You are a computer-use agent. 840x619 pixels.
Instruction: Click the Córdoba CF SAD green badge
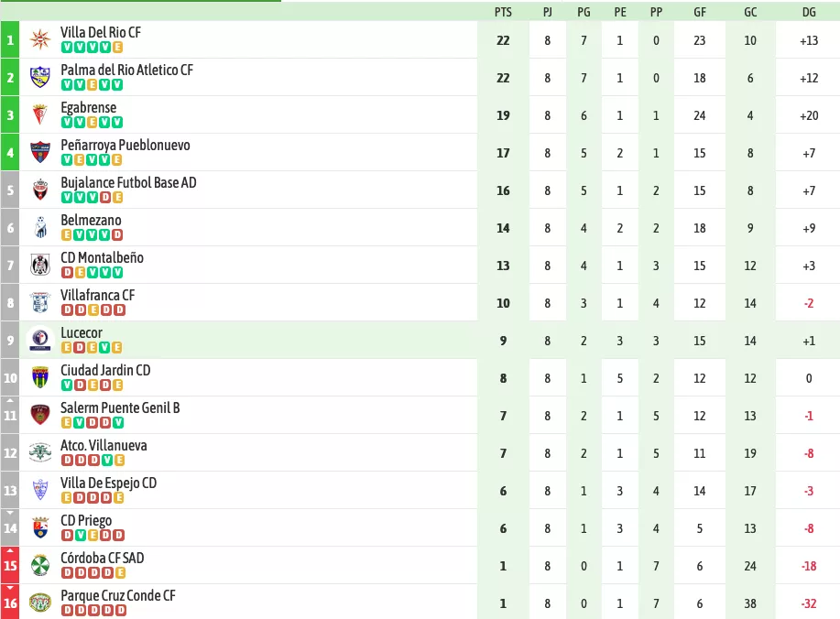pyautogui.click(x=40, y=566)
